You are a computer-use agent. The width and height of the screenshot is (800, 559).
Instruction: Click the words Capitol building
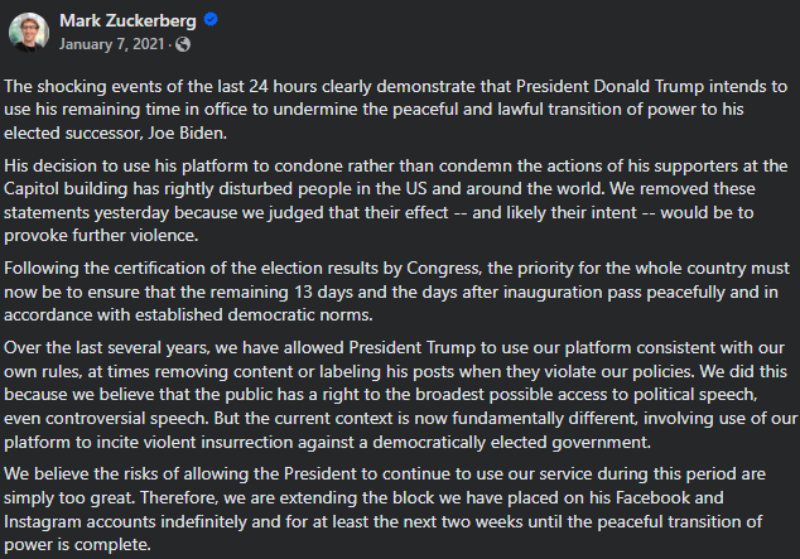[x=65, y=189]
